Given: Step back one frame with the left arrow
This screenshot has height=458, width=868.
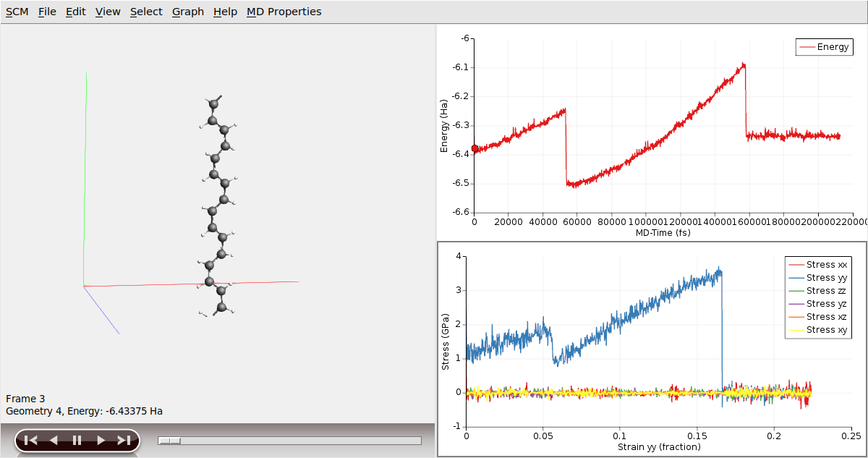Looking at the screenshot, I should [x=54, y=440].
